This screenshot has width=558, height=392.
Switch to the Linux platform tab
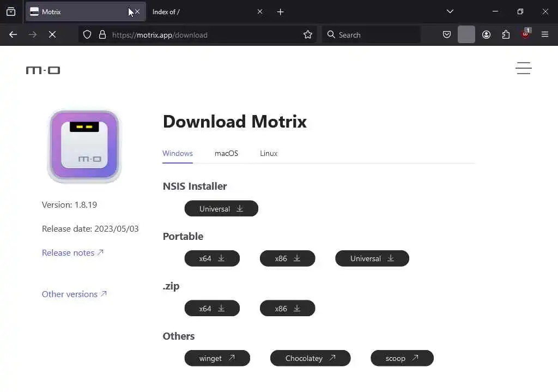269,153
